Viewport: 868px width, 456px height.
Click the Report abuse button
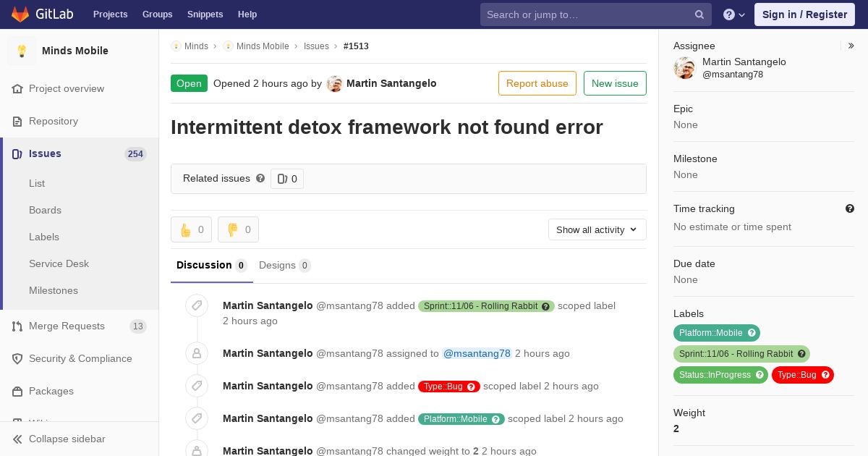pos(537,83)
